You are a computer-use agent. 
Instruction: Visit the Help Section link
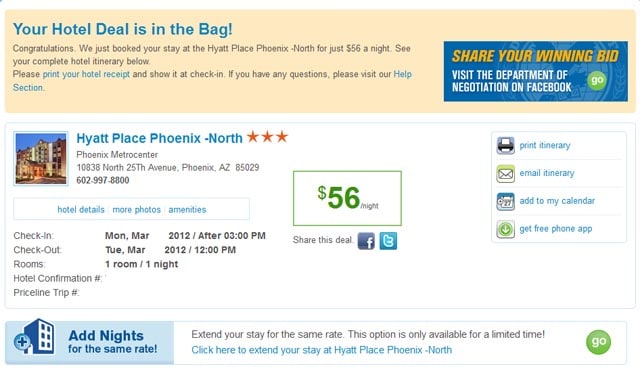212,81
